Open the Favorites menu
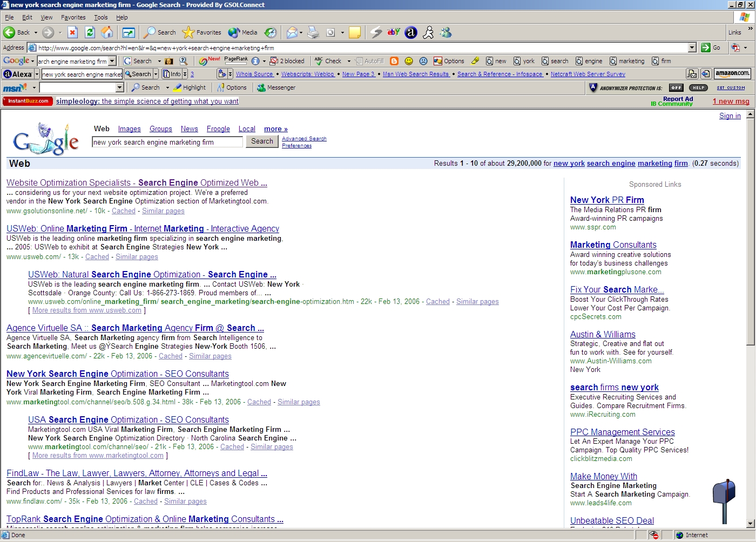 point(73,17)
